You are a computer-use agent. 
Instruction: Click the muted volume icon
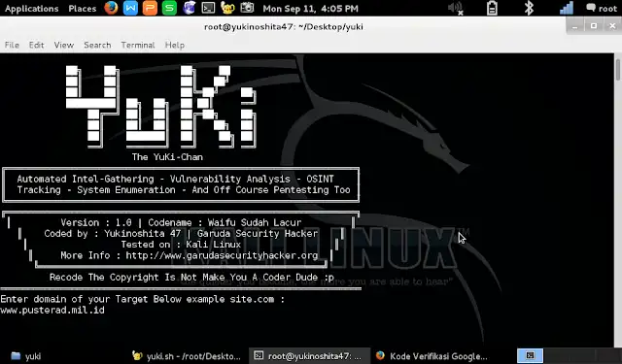456,9
